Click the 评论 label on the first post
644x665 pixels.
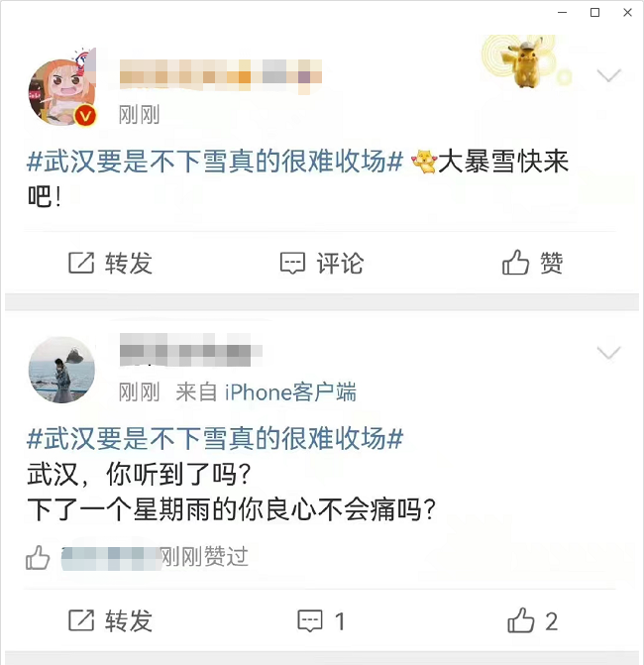click(340, 264)
